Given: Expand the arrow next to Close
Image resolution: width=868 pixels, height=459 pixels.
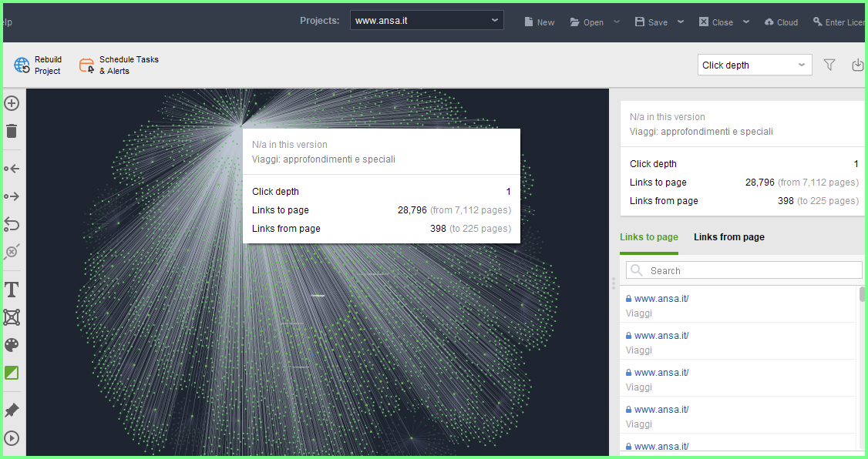Looking at the screenshot, I should [745, 22].
